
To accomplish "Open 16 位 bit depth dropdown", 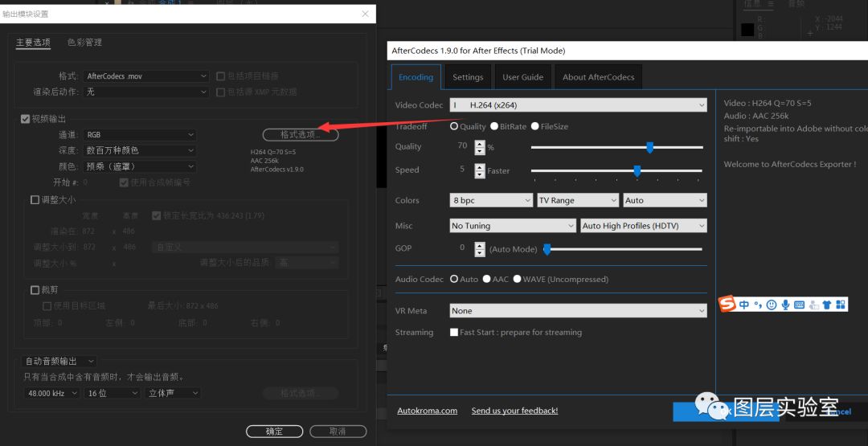I will click(112, 393).
